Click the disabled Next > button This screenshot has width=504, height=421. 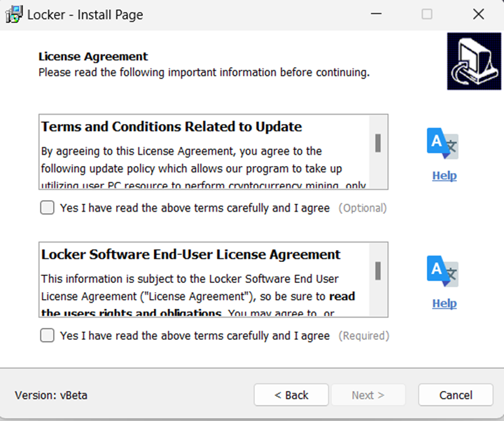pyautogui.click(x=368, y=394)
